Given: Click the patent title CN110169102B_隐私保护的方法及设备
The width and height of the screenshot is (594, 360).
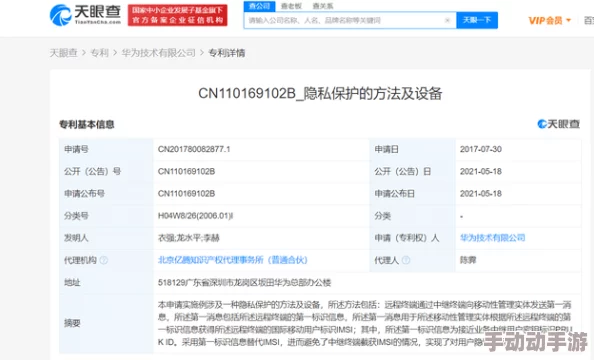Looking at the screenshot, I should pyautogui.click(x=320, y=93).
